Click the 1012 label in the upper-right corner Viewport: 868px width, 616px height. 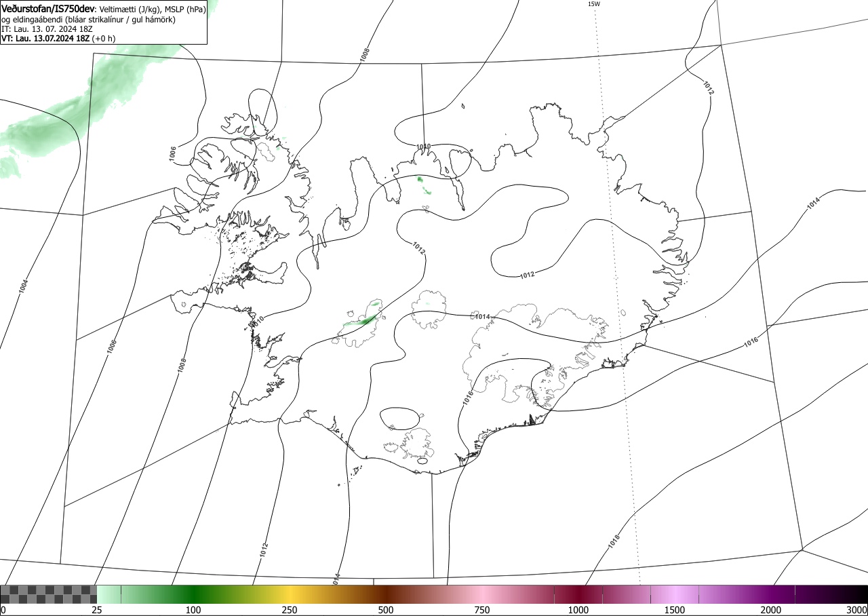coord(708,87)
